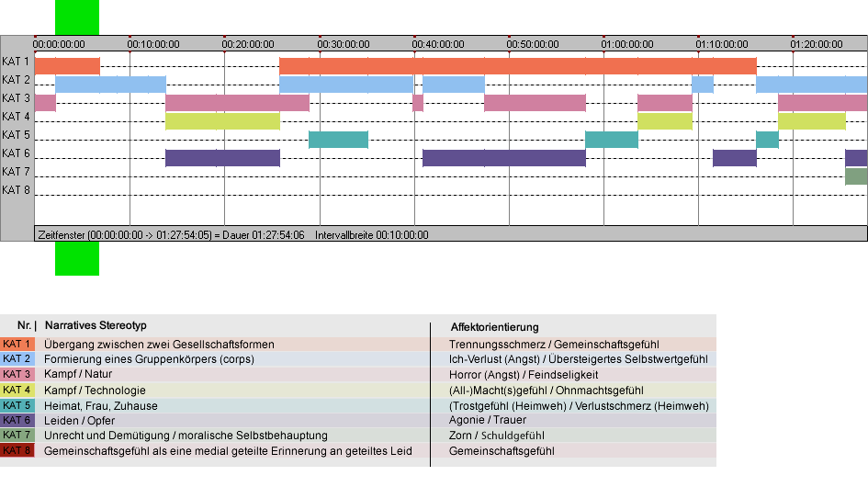Click the 'Kampf / Technologie' legend entry

point(95,390)
